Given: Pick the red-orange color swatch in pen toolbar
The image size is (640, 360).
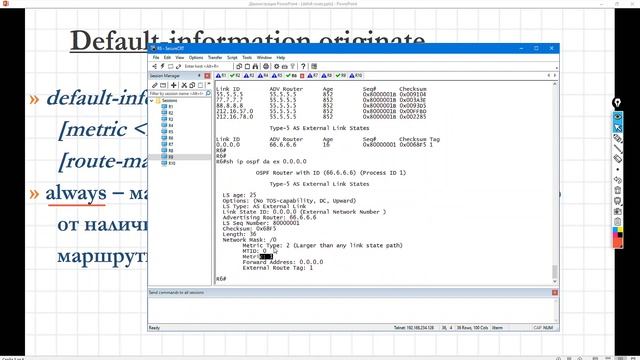Looking at the screenshot, I should coord(618,242).
